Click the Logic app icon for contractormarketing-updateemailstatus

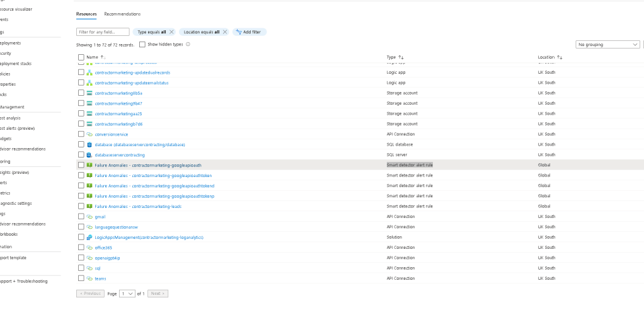click(89, 83)
